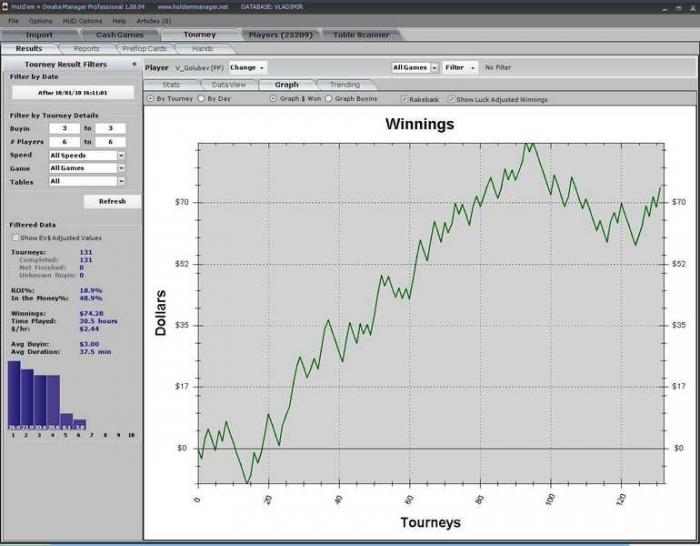Viewport: 700px width, 546px height.
Task: Select the Graph Buyins radio button
Action: [x=329, y=99]
